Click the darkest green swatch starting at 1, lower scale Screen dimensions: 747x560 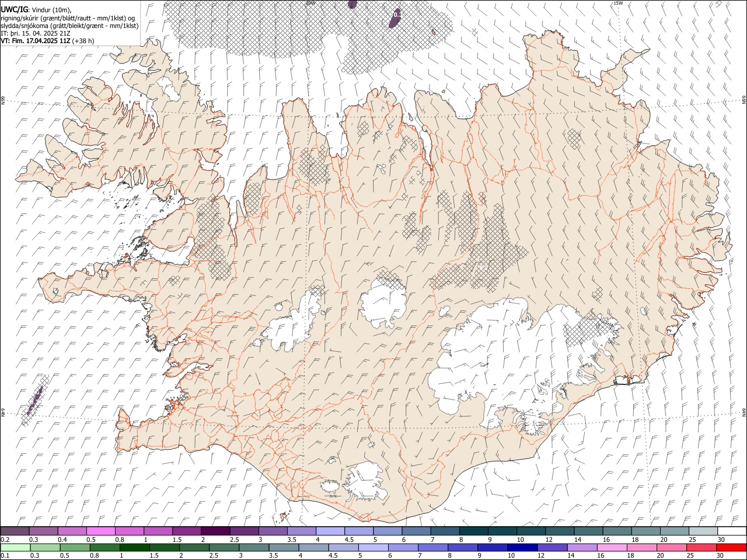(135, 547)
